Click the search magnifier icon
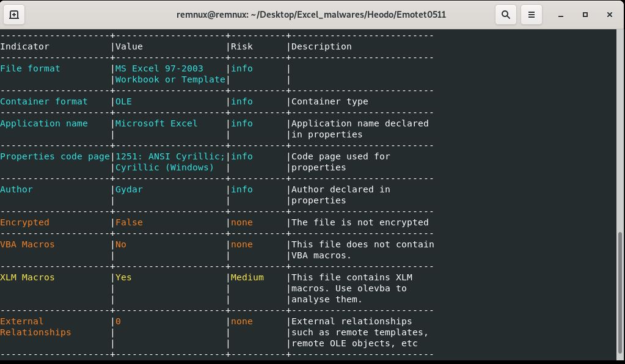The width and height of the screenshot is (625, 364). 506,15
